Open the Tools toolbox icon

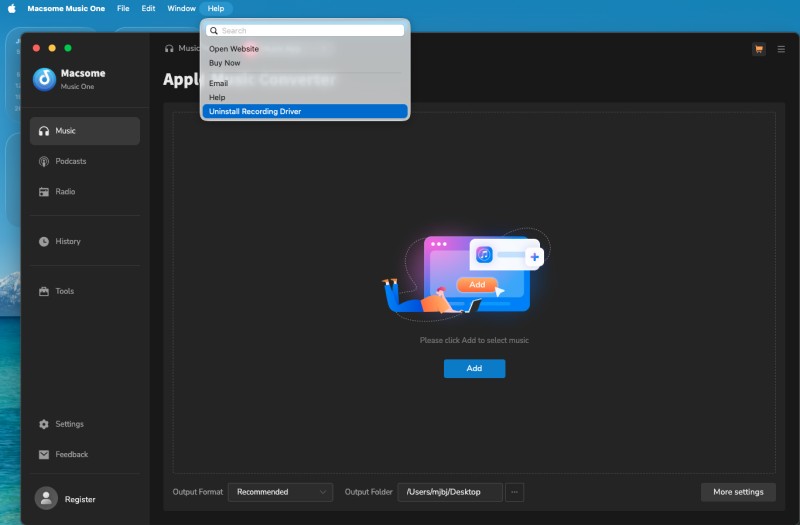[44, 291]
